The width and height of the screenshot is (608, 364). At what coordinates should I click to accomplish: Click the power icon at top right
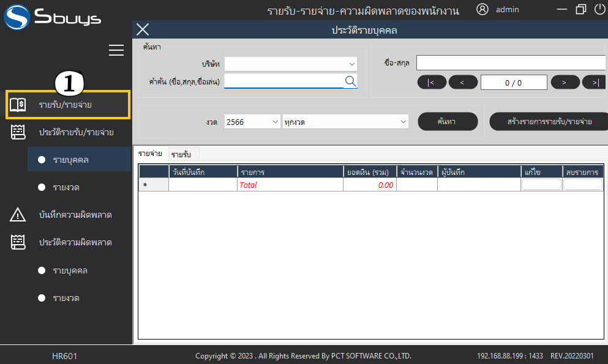(x=599, y=9)
